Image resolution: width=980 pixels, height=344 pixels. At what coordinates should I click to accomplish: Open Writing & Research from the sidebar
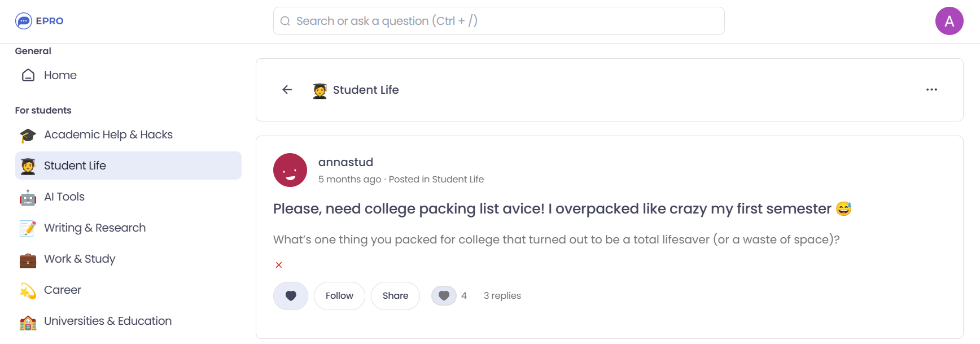[x=94, y=228]
